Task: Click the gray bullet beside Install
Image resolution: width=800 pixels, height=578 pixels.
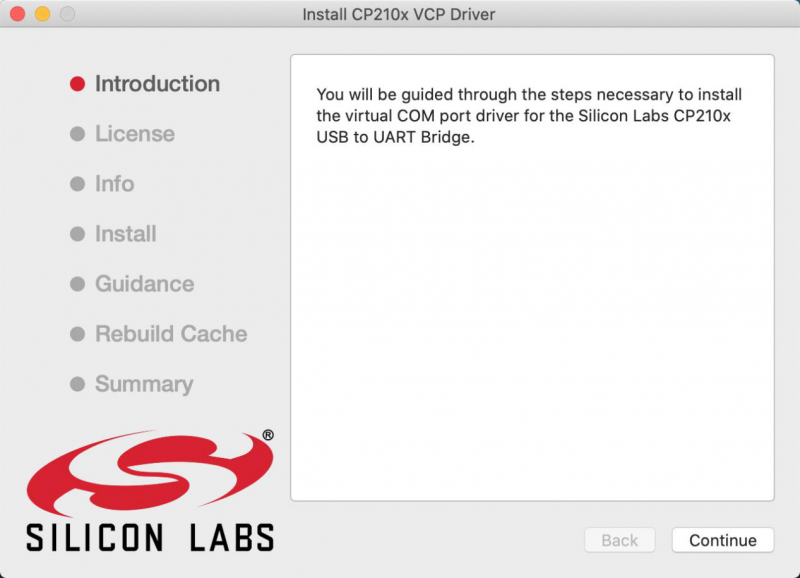Action: point(78,234)
